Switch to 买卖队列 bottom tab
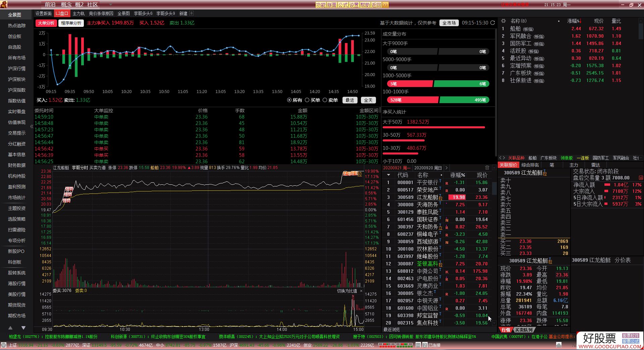This screenshot has width=644, height=350. click(x=524, y=330)
